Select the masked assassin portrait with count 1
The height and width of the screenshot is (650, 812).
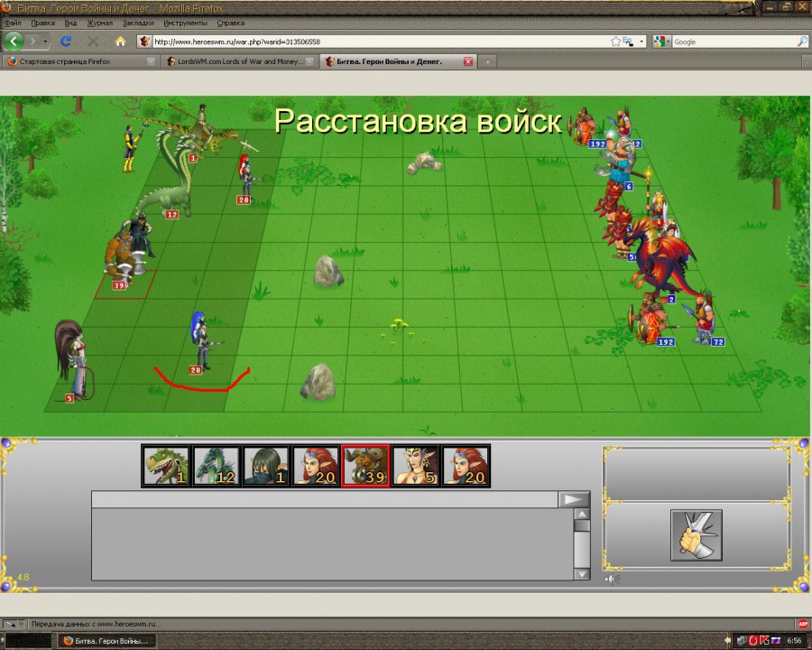(x=265, y=466)
